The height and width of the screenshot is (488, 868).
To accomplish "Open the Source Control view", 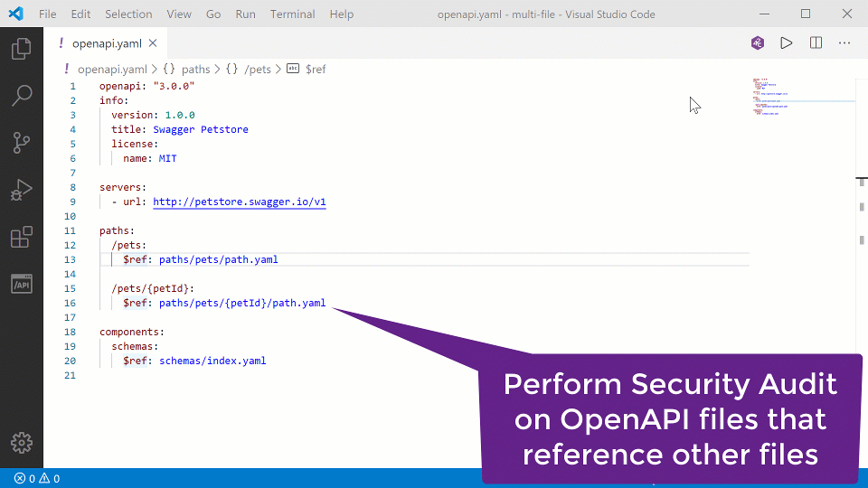I will pos(21,143).
